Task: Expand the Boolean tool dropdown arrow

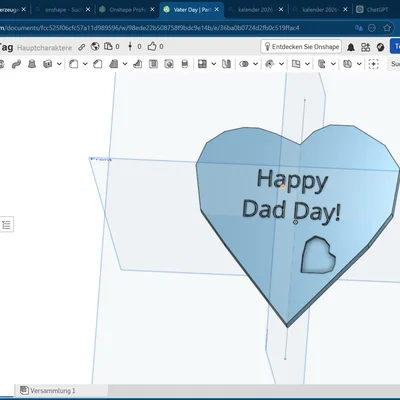Action: coord(255,64)
